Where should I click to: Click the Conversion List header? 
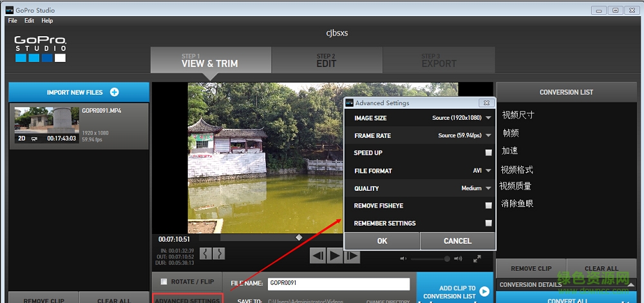point(566,92)
